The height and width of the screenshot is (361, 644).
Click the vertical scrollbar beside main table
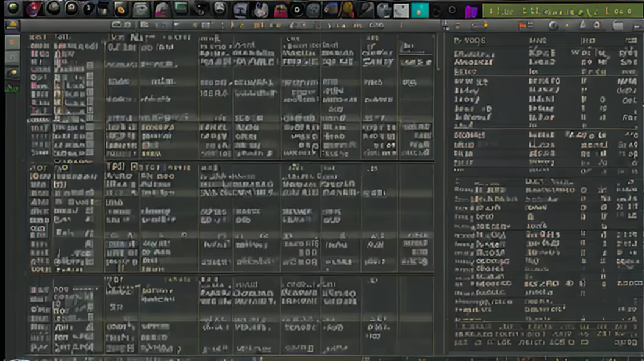[x=438, y=55]
